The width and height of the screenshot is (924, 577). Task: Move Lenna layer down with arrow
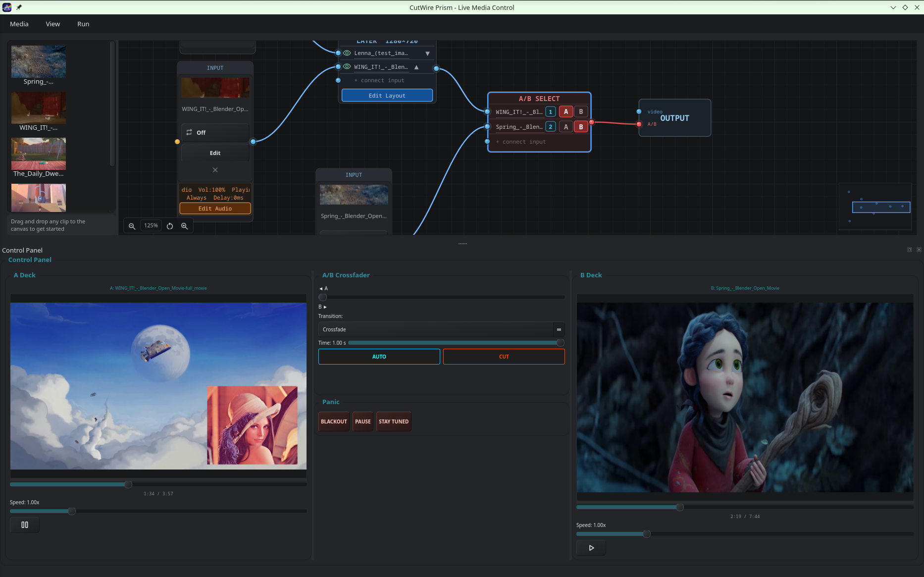(427, 53)
